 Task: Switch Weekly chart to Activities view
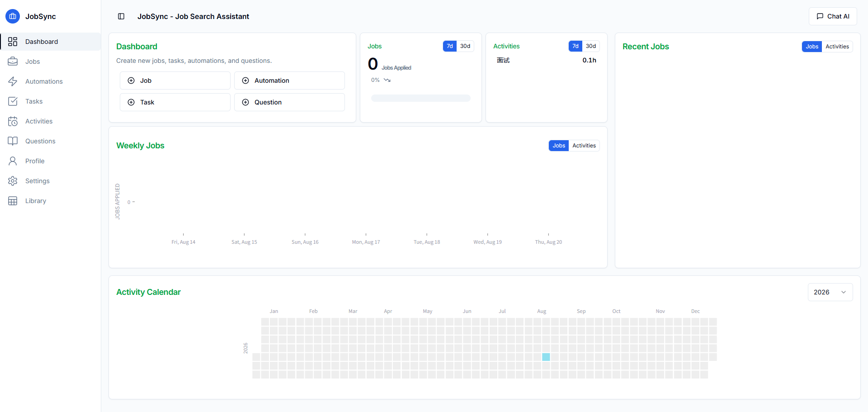pyautogui.click(x=584, y=146)
